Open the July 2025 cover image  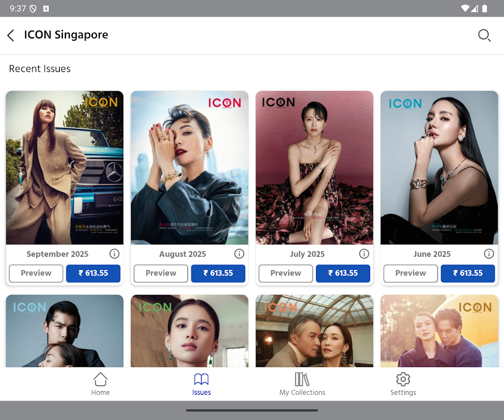tap(314, 167)
